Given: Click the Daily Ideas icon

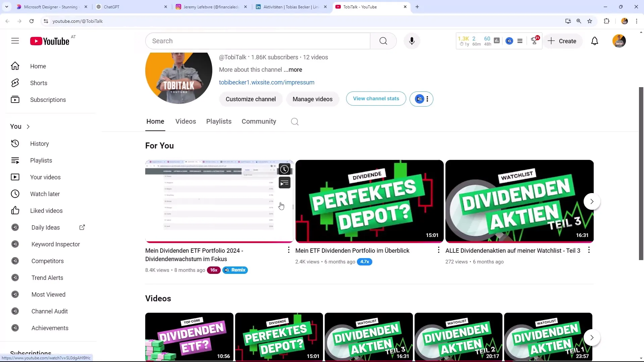Looking at the screenshot, I should (x=15, y=227).
